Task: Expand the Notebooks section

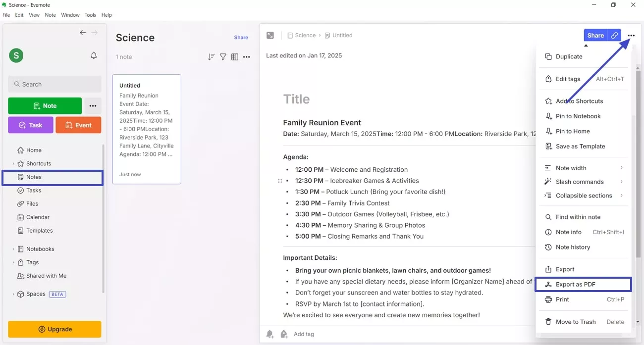Action: [x=13, y=248]
